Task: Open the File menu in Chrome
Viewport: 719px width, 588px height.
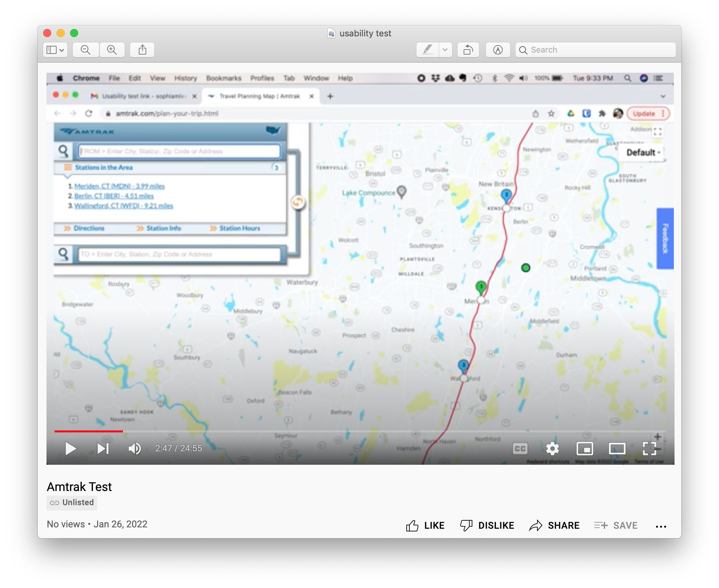Action: 114,78
